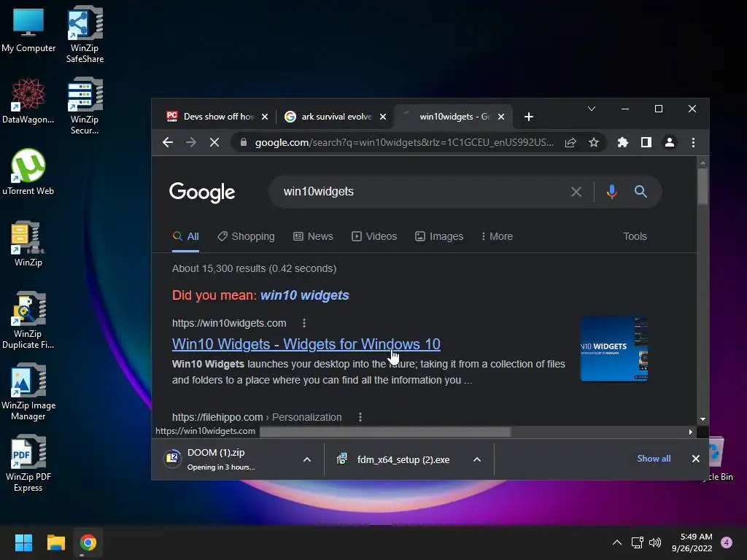
Task: Toggle the Chrome side panel
Action: (646, 142)
